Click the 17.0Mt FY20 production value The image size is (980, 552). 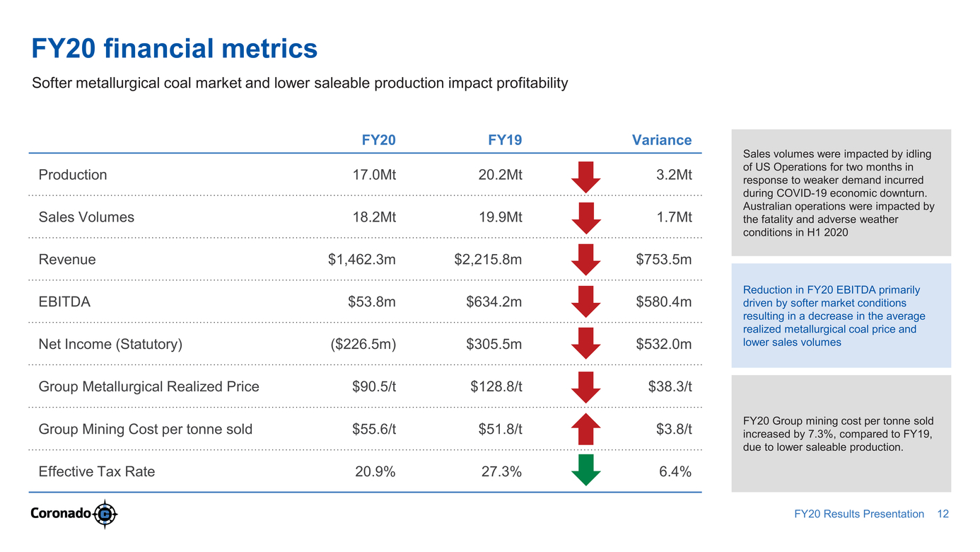tap(374, 175)
